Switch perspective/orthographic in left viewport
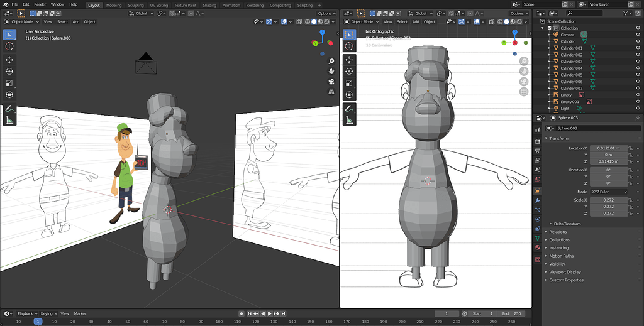 331,92
